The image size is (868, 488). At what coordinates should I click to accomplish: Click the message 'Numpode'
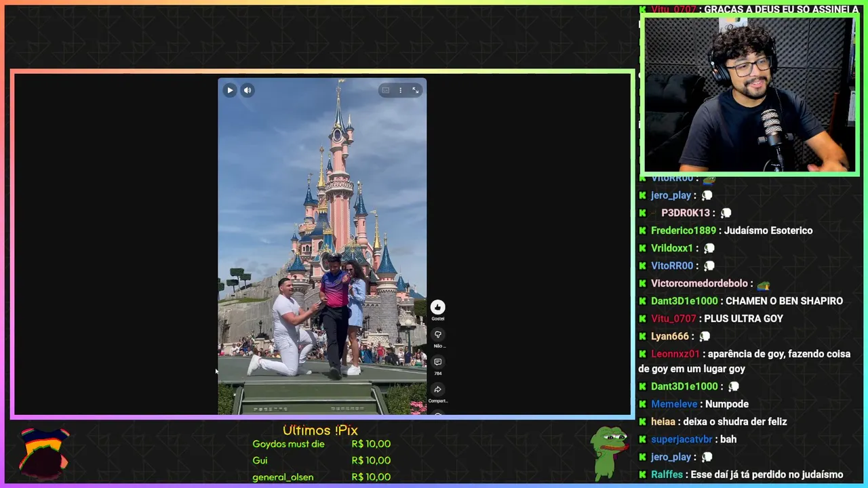tap(727, 404)
